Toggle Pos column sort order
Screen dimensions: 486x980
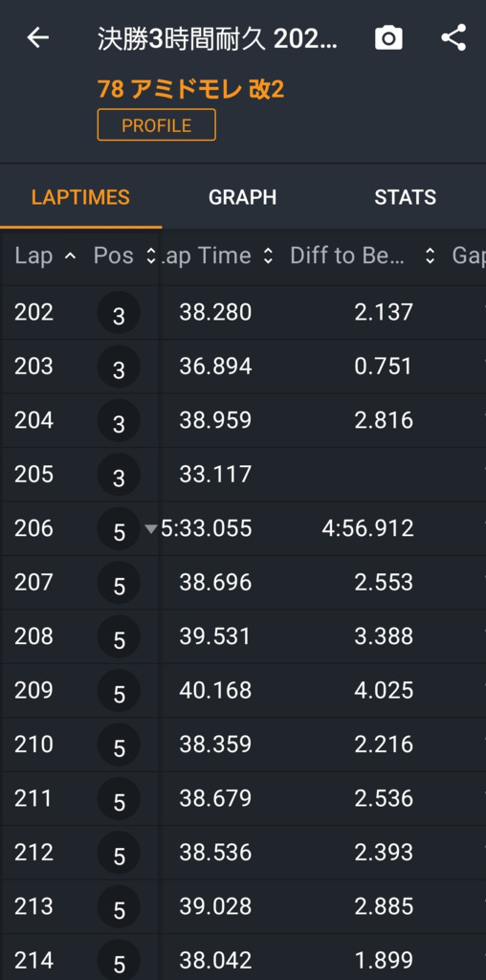(x=150, y=256)
